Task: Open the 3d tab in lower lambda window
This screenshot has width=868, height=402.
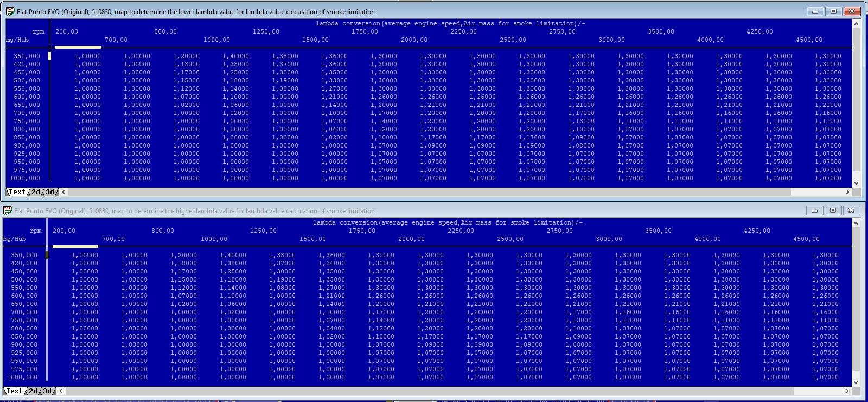Action: (50, 192)
